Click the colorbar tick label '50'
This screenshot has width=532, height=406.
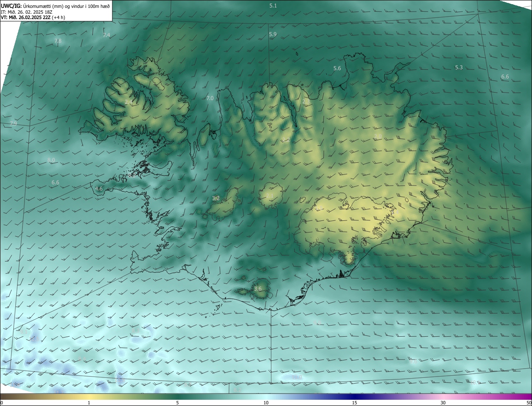(529, 403)
